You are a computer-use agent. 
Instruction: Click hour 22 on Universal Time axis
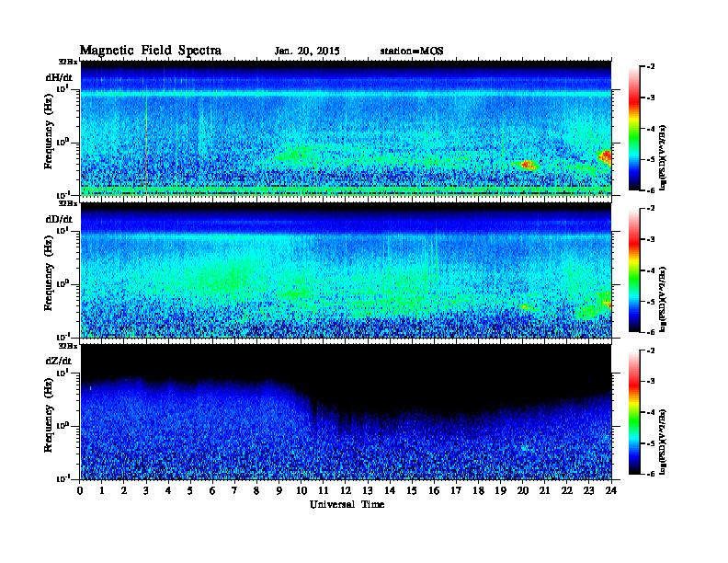(x=567, y=490)
